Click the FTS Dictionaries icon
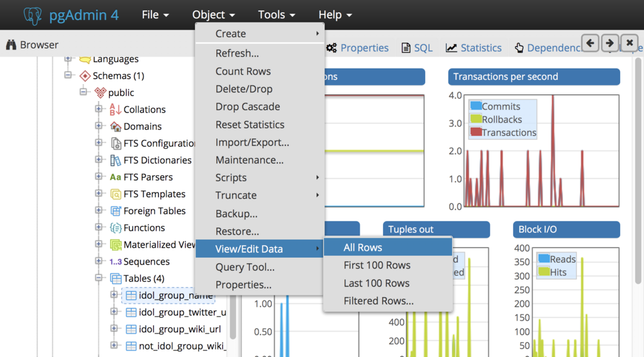 click(116, 160)
